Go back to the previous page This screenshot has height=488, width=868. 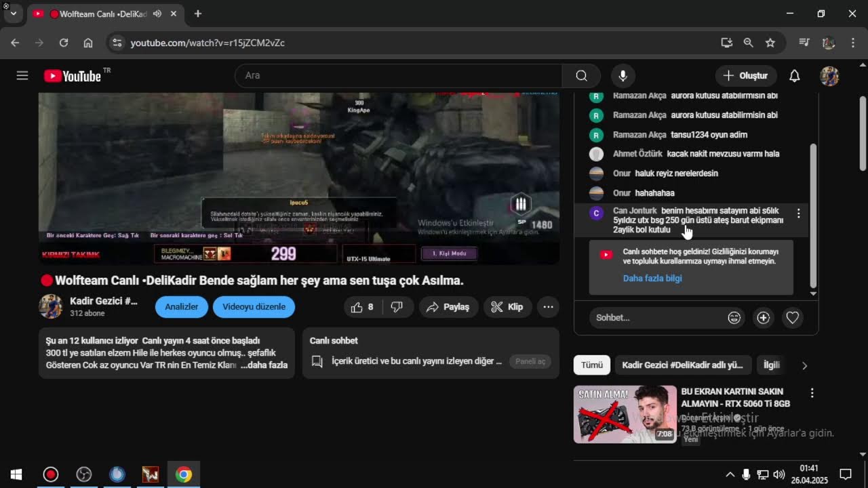click(15, 43)
